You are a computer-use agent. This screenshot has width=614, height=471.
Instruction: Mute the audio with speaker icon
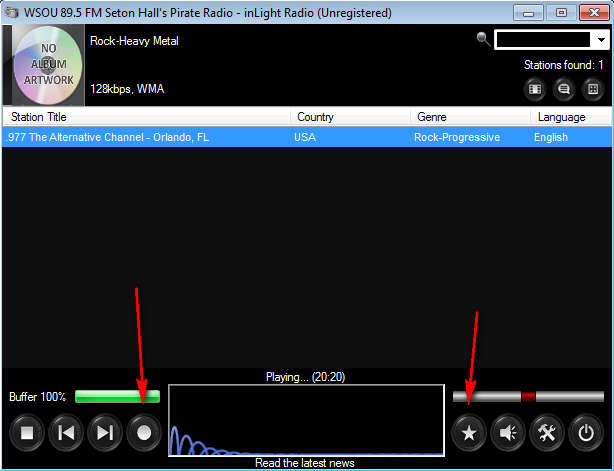507,433
